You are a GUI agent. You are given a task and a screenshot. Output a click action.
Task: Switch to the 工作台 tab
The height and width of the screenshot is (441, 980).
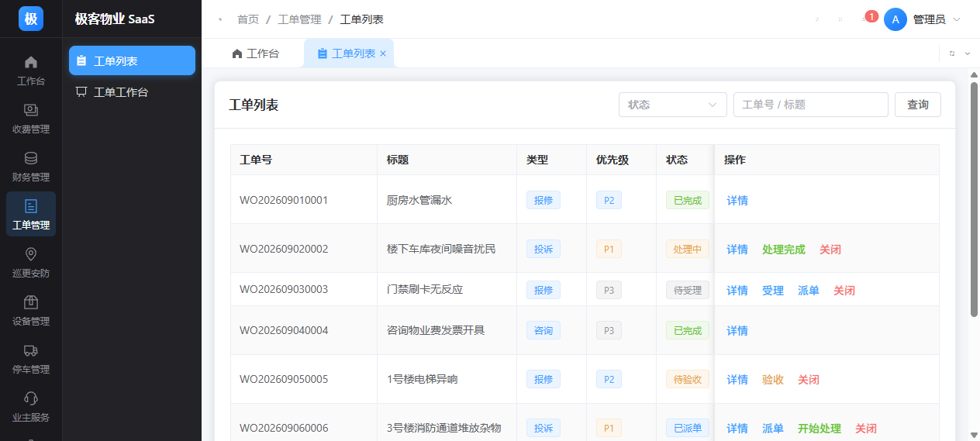click(255, 53)
